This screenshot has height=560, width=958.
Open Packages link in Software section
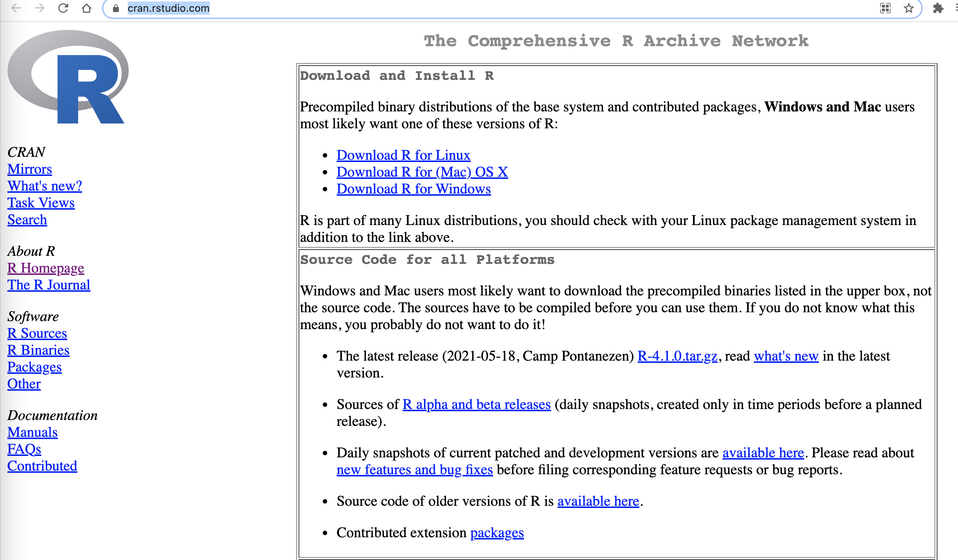point(34,367)
